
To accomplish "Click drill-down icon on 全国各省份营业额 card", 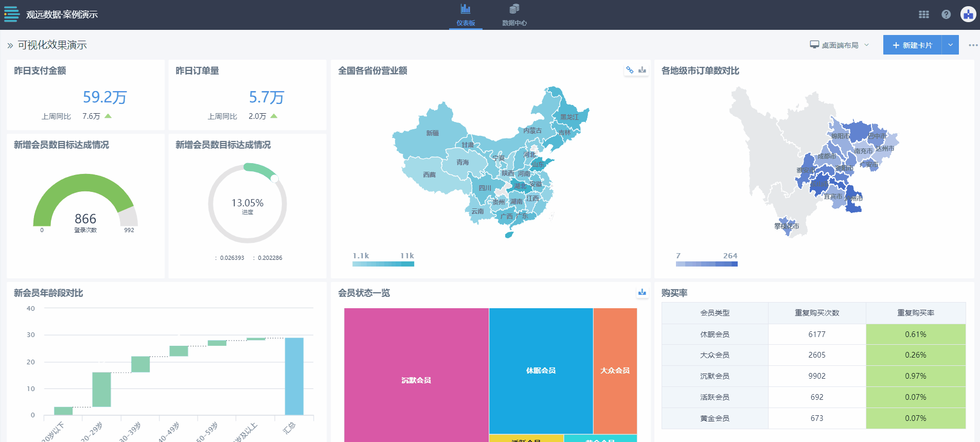I will tap(642, 70).
